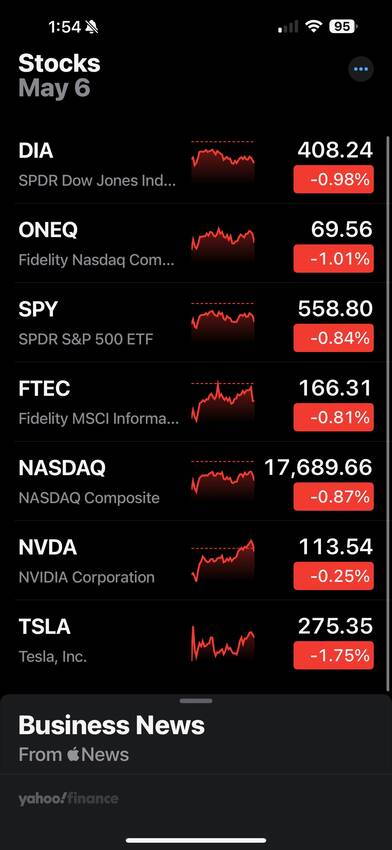The width and height of the screenshot is (392, 850).
Task: Tap the From Apple News label
Action: pos(74,755)
